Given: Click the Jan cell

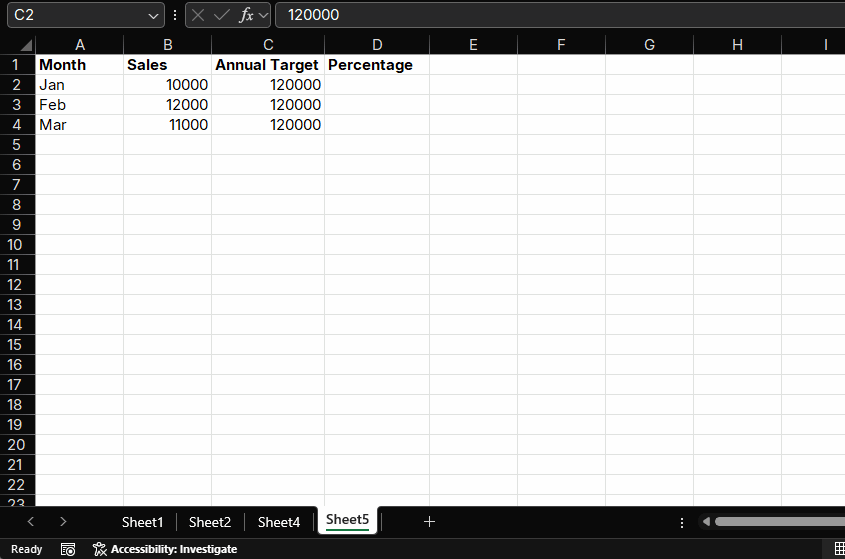Looking at the screenshot, I should [80, 85].
